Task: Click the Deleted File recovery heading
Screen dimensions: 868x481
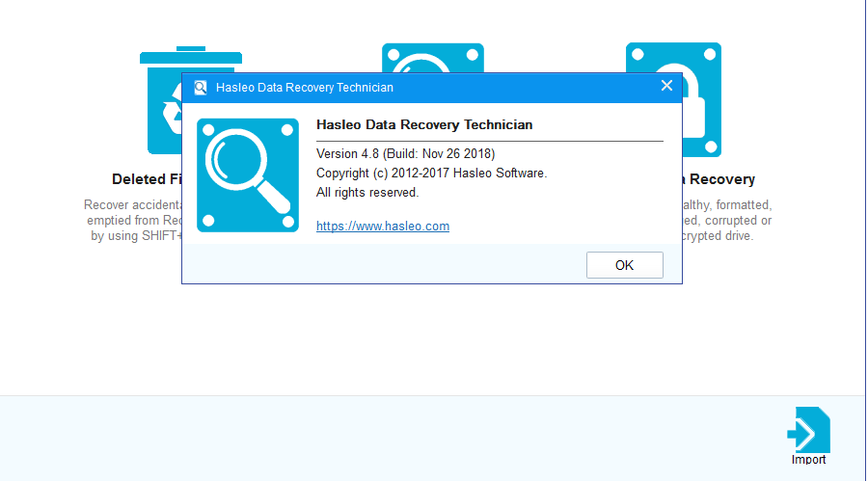Action: click(x=147, y=179)
